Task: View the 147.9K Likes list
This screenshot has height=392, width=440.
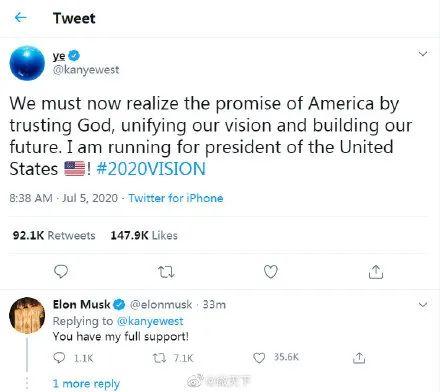Action: click(144, 235)
